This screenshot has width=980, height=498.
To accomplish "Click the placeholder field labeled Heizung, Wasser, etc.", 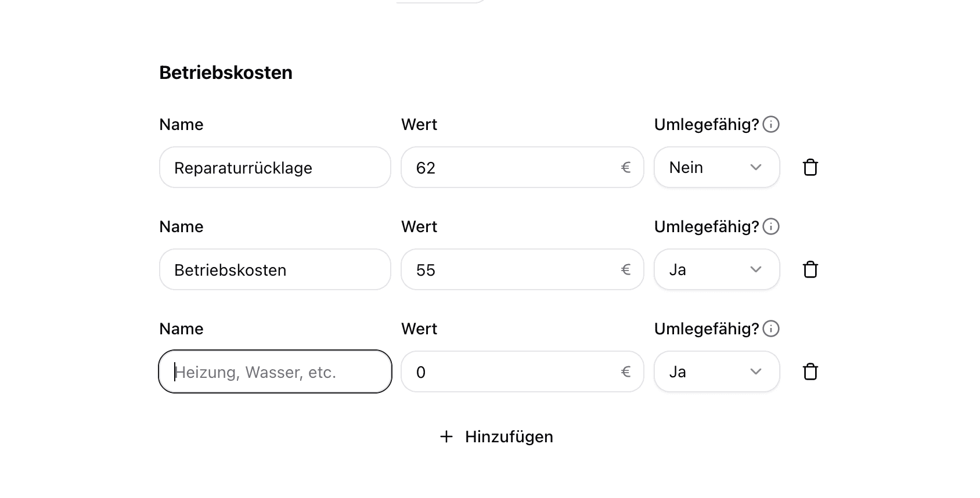I will [x=275, y=371].
